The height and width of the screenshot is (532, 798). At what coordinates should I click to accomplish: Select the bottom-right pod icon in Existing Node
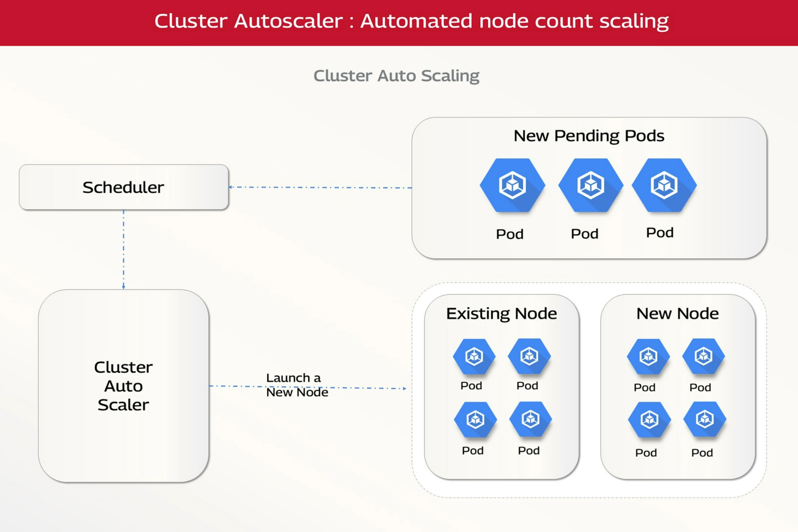tap(531, 419)
